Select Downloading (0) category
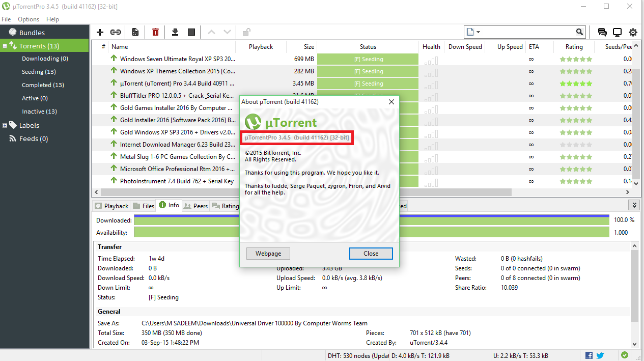 point(45,59)
